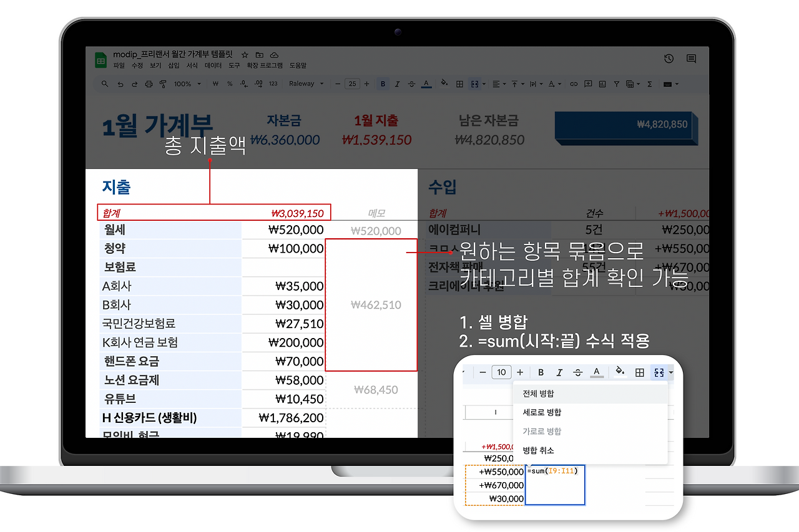Image resolution: width=799 pixels, height=532 pixels.
Task: Star the modip document title
Action: (245, 55)
